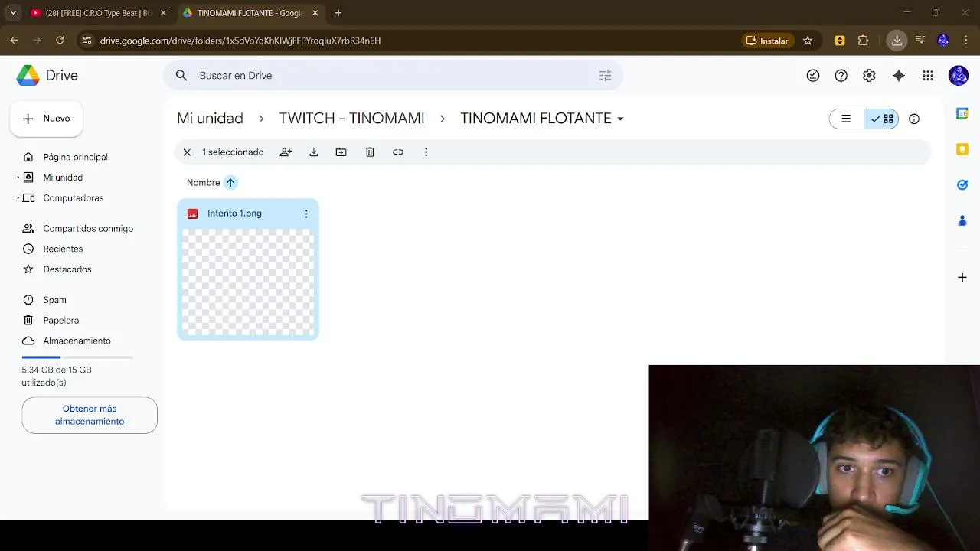Expand Mi unidad tree arrow
The width and height of the screenshot is (980, 551).
(x=18, y=178)
